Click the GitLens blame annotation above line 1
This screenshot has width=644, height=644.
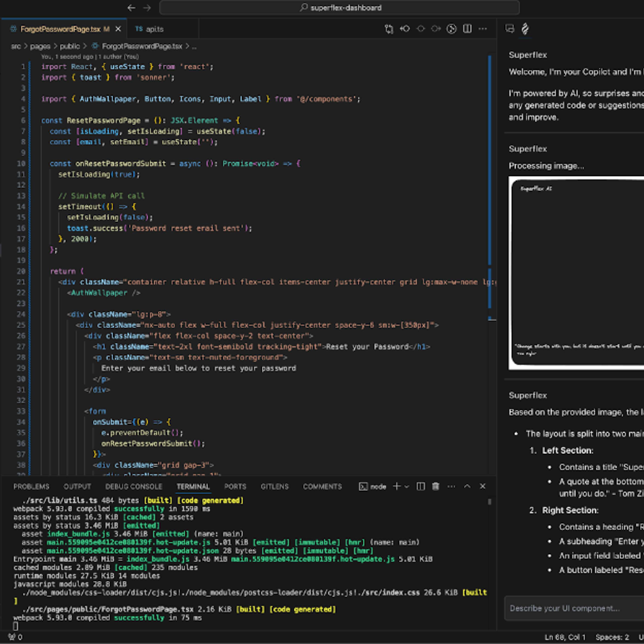90,57
